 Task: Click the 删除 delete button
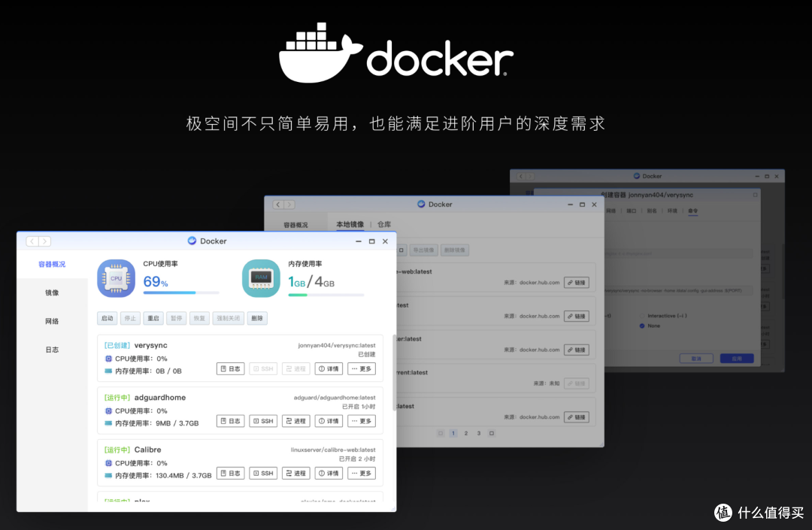click(257, 318)
